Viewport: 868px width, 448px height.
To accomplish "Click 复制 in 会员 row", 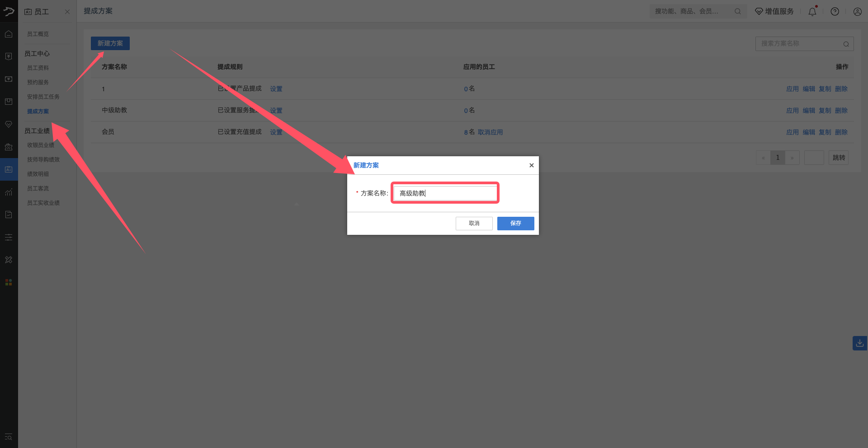I will coord(825,132).
